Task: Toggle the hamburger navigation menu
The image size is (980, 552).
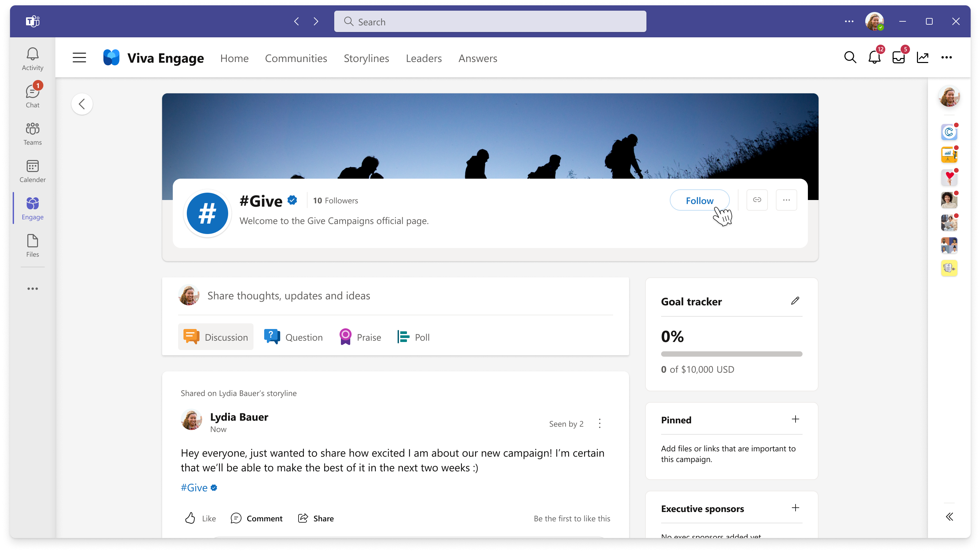Action: point(79,58)
